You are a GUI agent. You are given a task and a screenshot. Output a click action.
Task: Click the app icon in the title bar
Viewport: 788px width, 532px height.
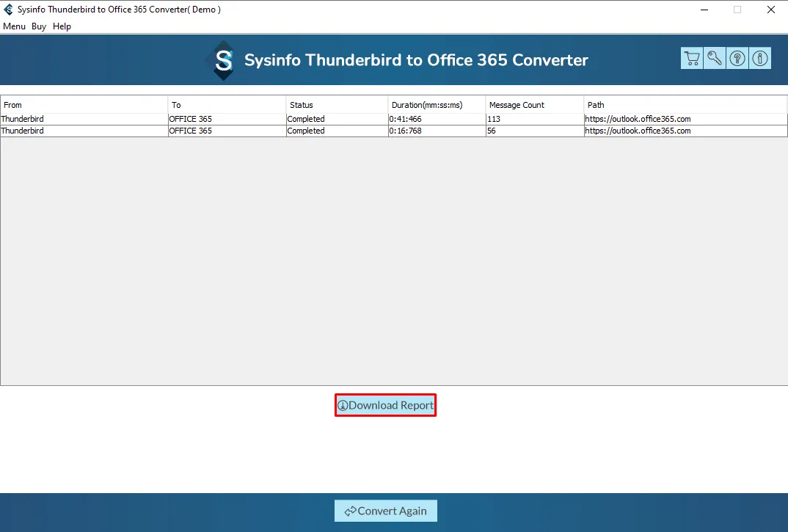[8, 10]
